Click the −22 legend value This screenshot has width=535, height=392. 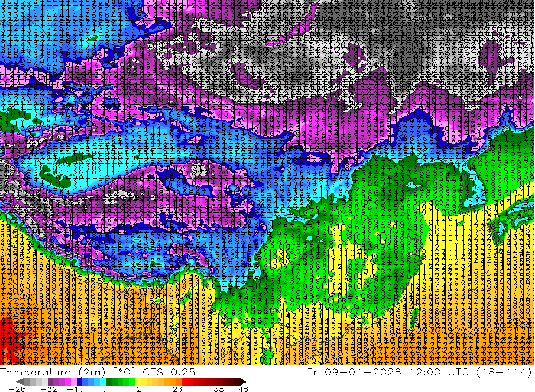coord(49,389)
